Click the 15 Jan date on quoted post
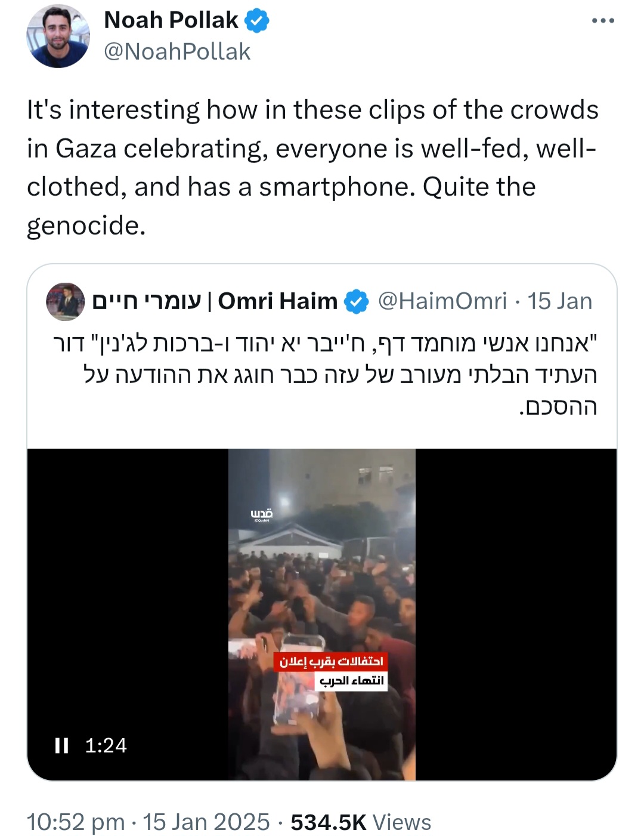Screen dimensions: 644x836 point(559,301)
